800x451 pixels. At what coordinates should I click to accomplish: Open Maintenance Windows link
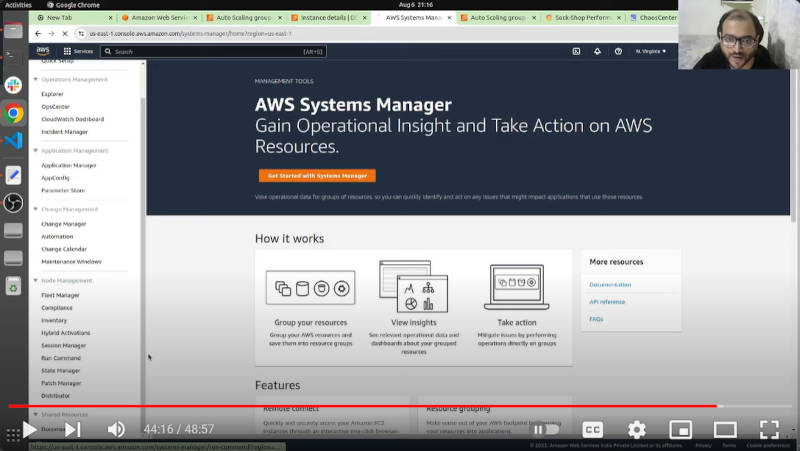coord(71,262)
